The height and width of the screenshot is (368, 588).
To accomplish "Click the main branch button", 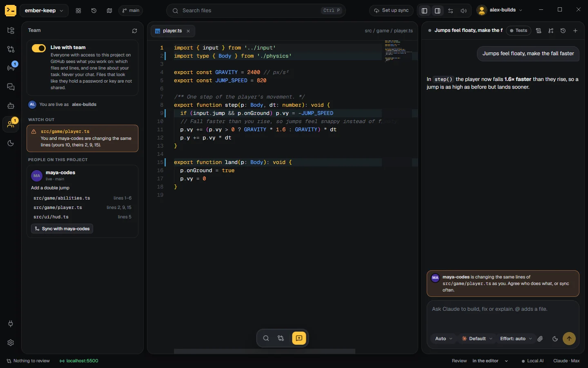I will click(131, 11).
